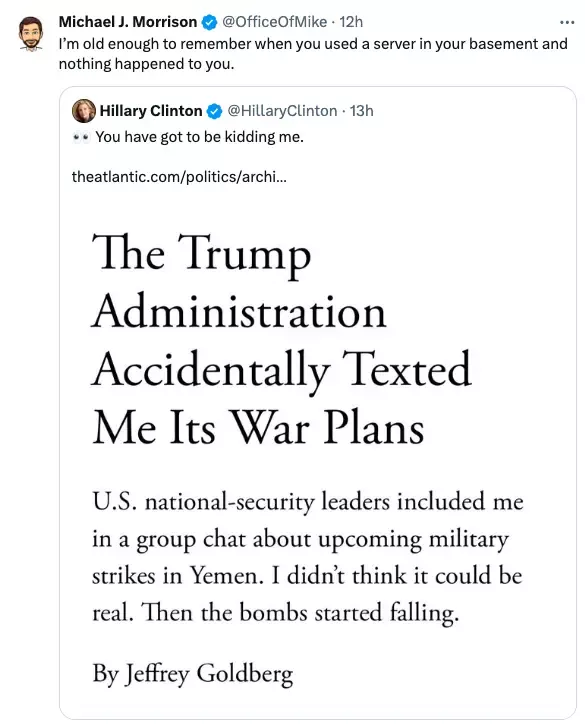
Task: Click the 'U.S. national-security leaders' subheading
Action: pyautogui.click(x=307, y=558)
